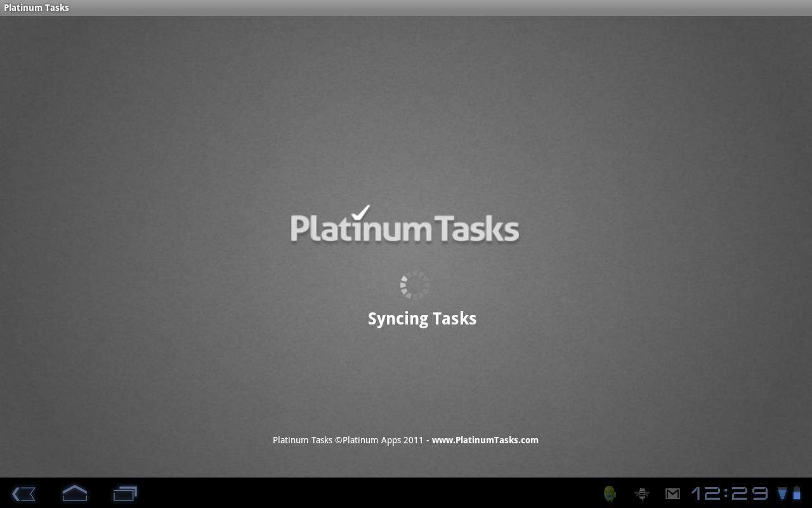Tap the Wi-Fi signal indicator icon
This screenshot has width=812, height=508.
pos(783,493)
